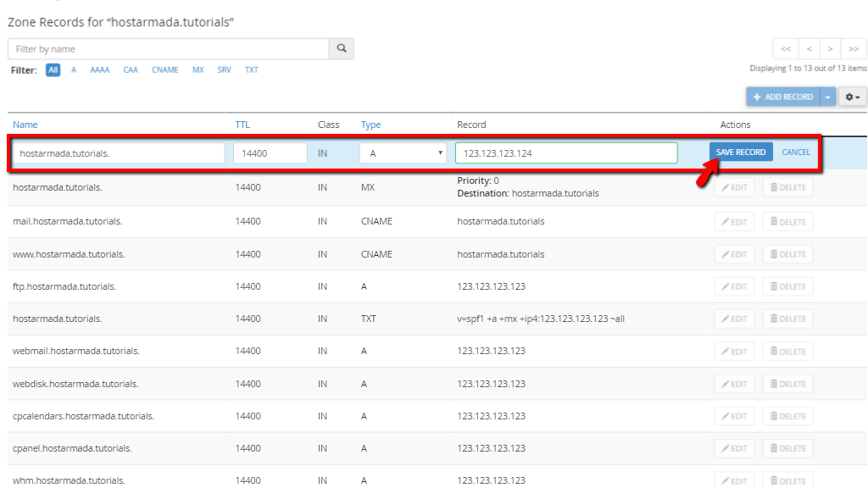868x488 pixels.
Task: Go to next page of records
Action: 831,49
